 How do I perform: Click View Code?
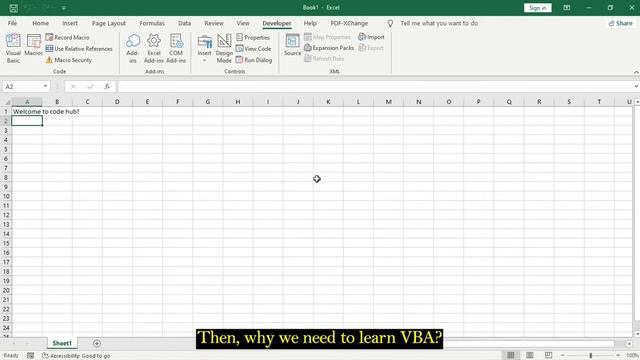(253, 49)
